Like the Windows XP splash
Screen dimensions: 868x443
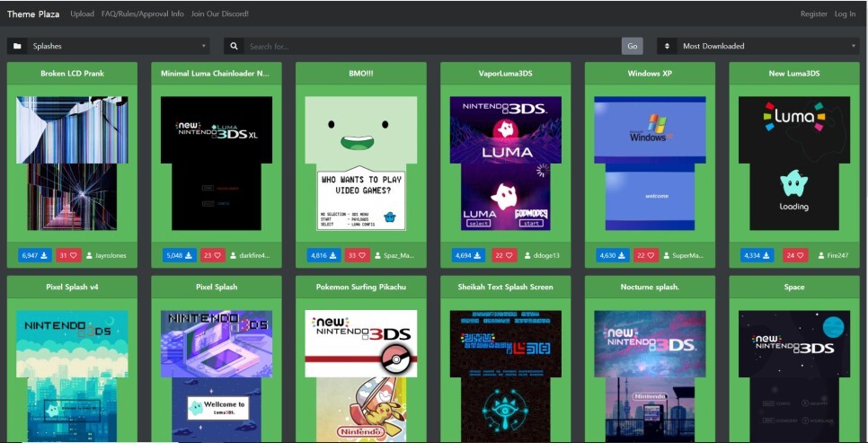pos(647,255)
